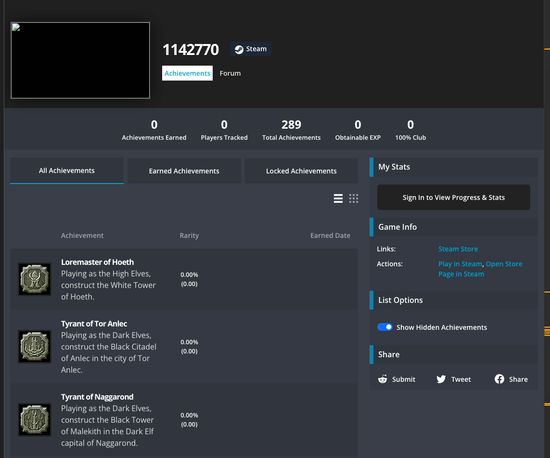Image resolution: width=550 pixels, height=458 pixels.
Task: Open Tyrant of Tor Anlec achievement icon
Action: pyautogui.click(x=34, y=346)
